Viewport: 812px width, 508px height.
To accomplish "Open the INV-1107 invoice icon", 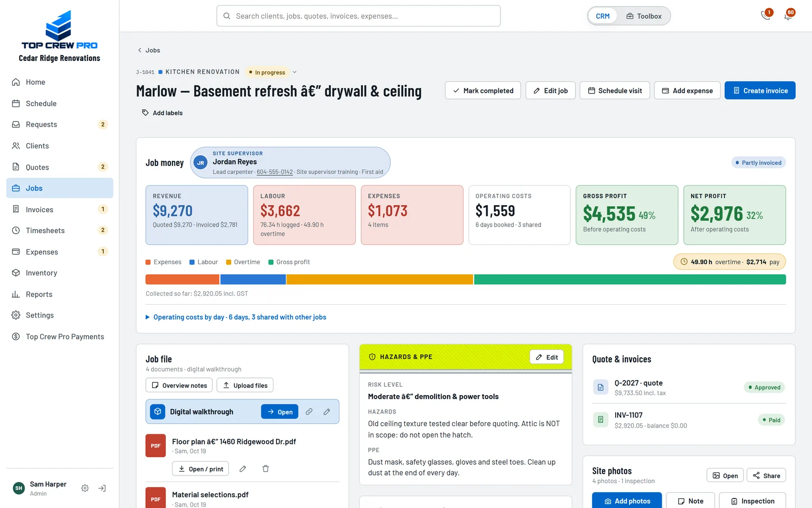I will 600,420.
